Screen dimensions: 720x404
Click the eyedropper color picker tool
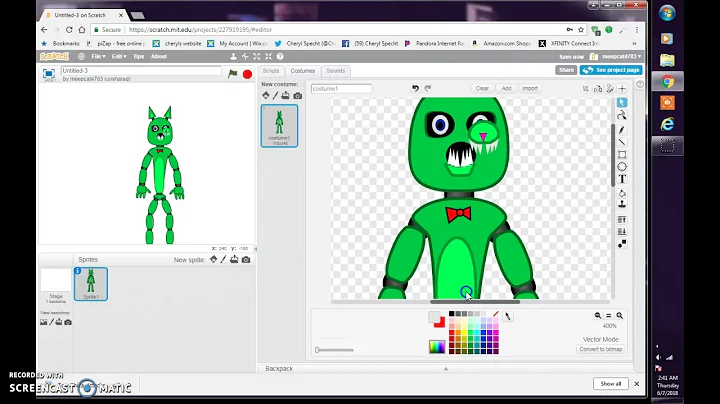507,316
